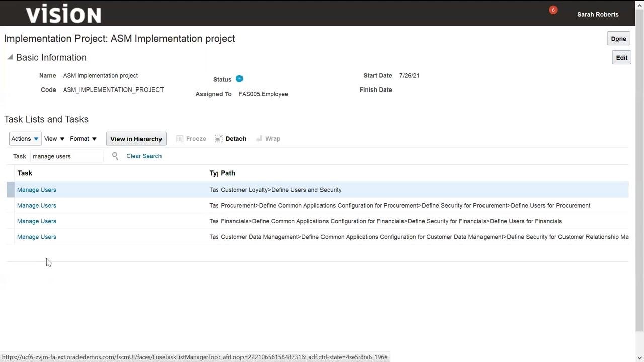
Task: Click path 'Customer Loyalty>Define Users and Security'
Action: 281,190
